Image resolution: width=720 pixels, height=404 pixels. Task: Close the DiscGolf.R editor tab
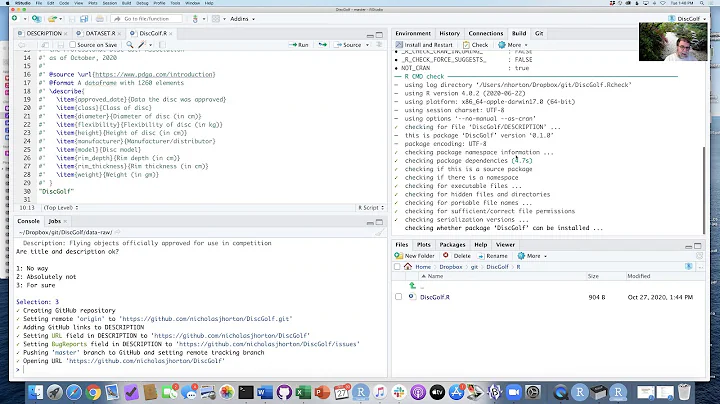[x=171, y=34]
